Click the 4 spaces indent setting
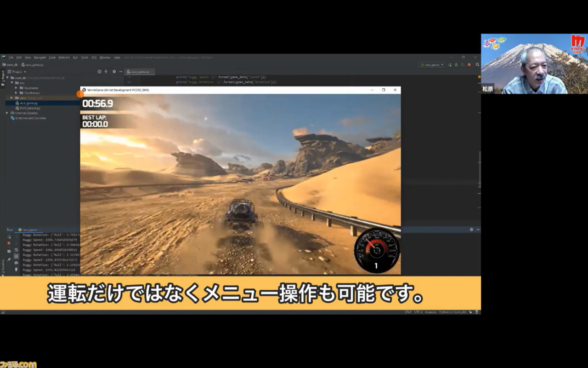The height and width of the screenshot is (368, 588). point(430,312)
